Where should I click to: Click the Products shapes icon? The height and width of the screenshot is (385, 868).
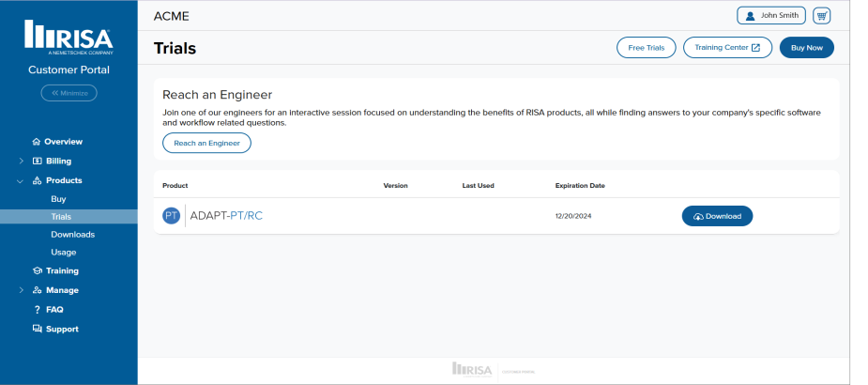[x=38, y=180]
